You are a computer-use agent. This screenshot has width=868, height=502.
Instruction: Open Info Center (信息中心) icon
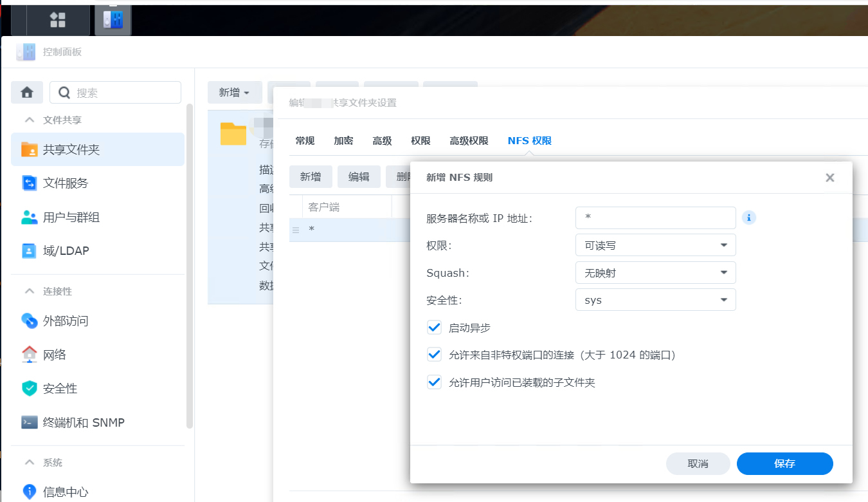coord(30,492)
